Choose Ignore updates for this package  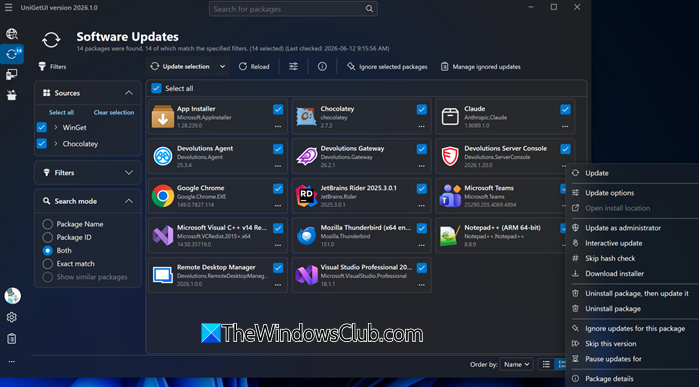pyautogui.click(x=633, y=329)
